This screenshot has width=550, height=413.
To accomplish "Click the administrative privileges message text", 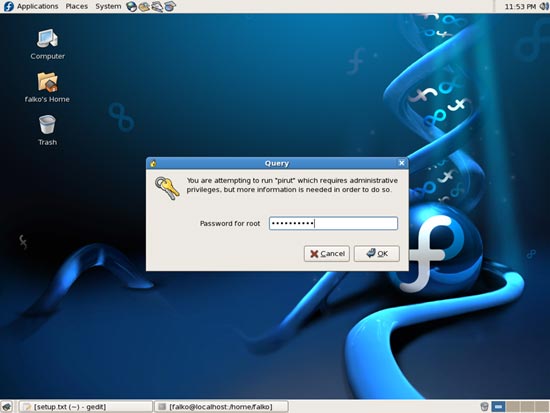I will (292, 185).
